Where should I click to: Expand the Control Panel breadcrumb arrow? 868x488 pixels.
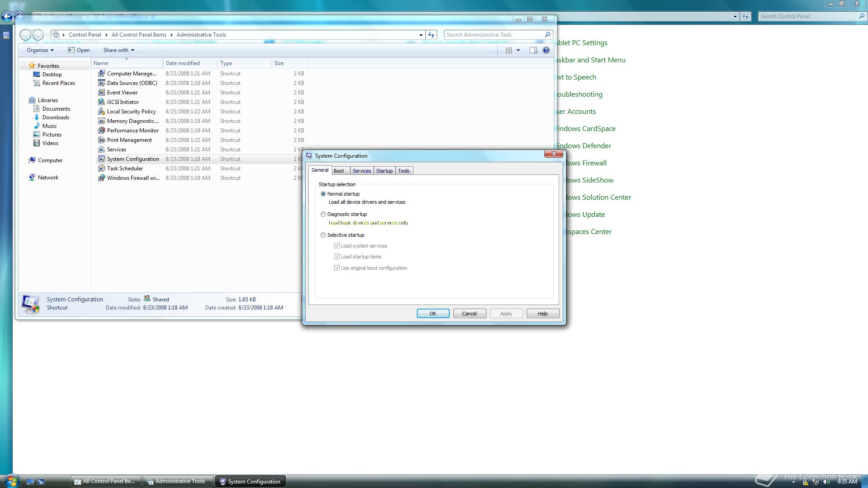pos(106,35)
